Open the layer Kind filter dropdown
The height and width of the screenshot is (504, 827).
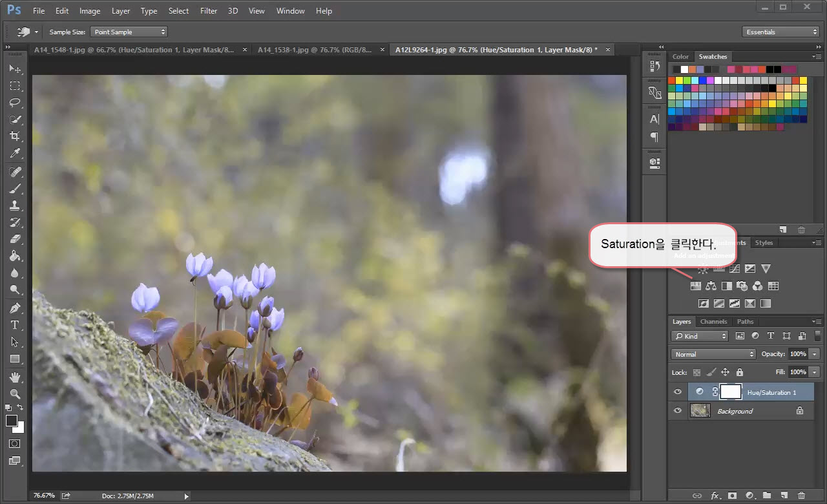(x=700, y=336)
